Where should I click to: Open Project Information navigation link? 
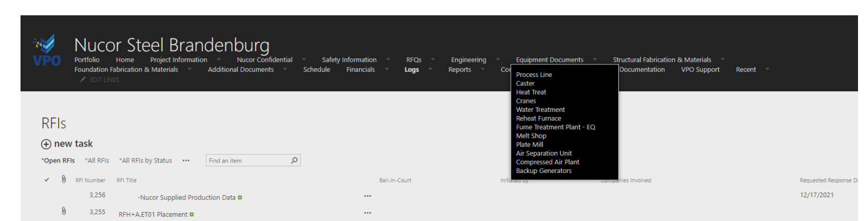tap(179, 60)
